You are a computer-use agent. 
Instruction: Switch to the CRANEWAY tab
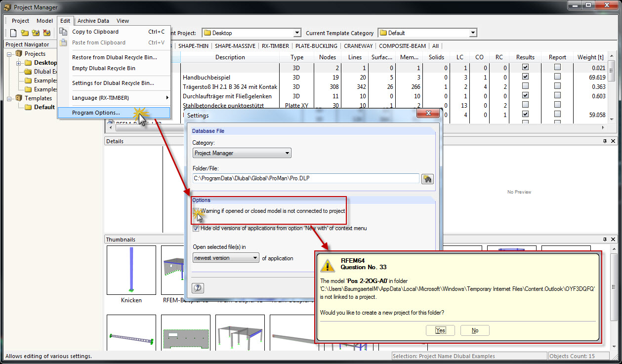(358, 46)
